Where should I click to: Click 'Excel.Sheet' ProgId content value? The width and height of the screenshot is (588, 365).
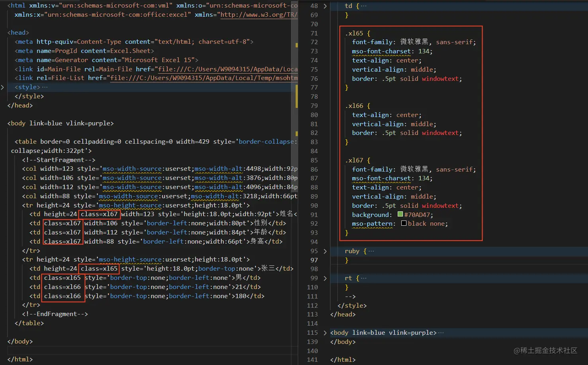tap(131, 51)
